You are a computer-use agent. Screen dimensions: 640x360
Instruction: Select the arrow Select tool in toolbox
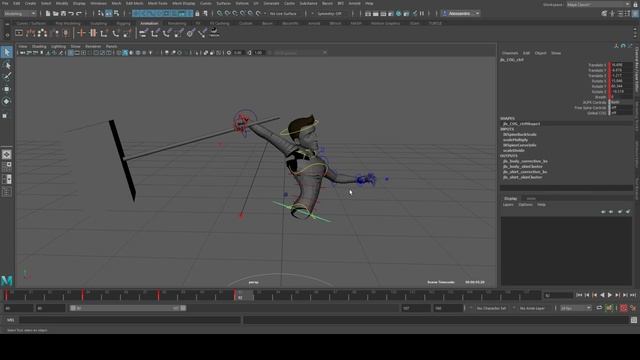(x=7, y=52)
